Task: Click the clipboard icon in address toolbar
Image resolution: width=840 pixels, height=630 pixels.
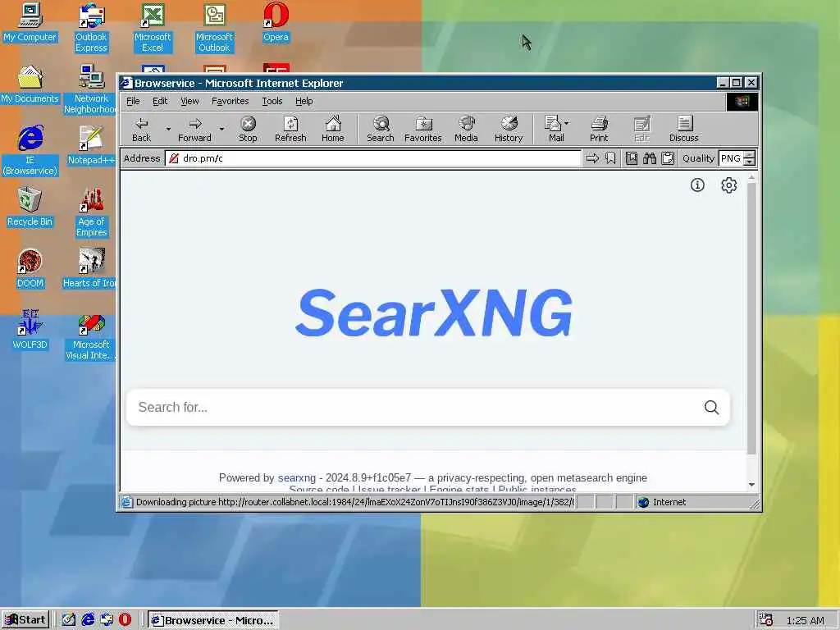Action: tap(668, 158)
